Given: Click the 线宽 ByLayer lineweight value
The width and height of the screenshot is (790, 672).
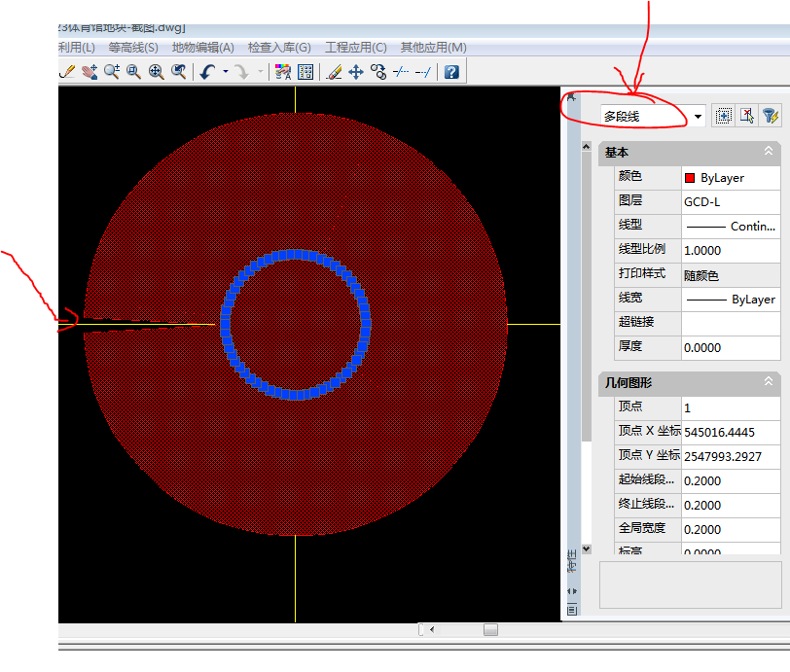Looking at the screenshot, I should pyautogui.click(x=731, y=300).
